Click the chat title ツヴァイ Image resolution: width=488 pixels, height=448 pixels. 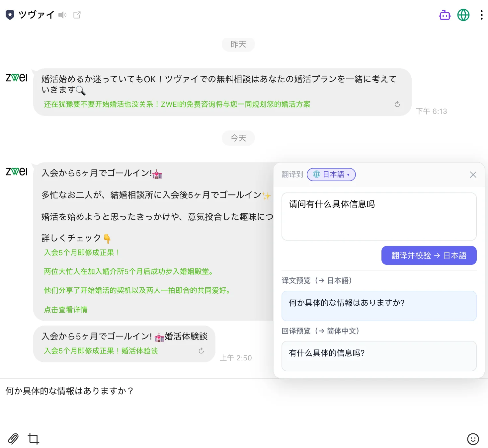[x=36, y=15]
